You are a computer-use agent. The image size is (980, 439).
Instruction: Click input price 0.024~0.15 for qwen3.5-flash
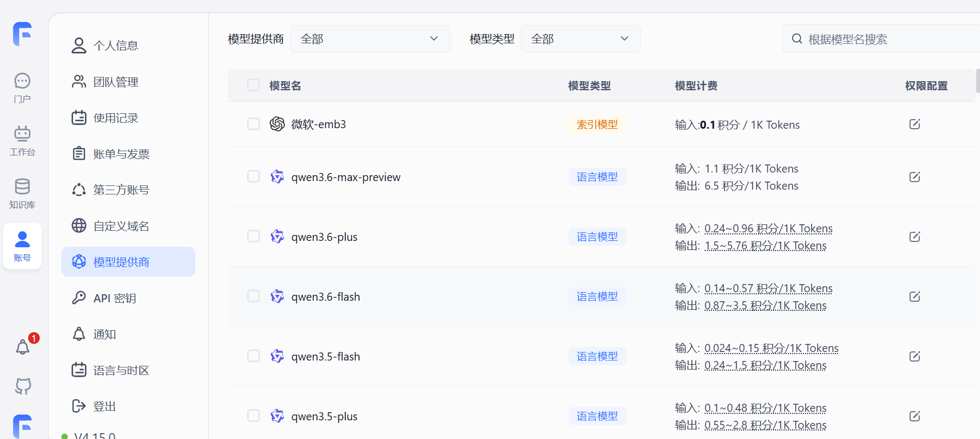click(771, 348)
